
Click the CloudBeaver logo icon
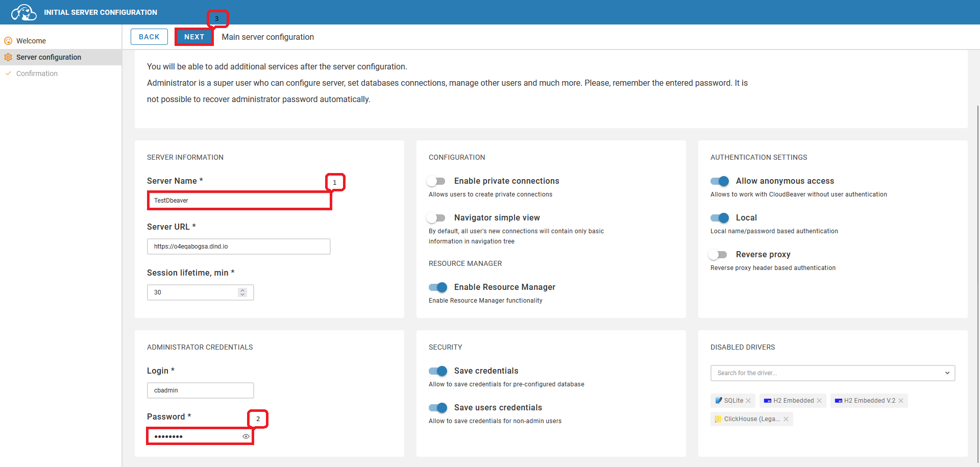23,12
